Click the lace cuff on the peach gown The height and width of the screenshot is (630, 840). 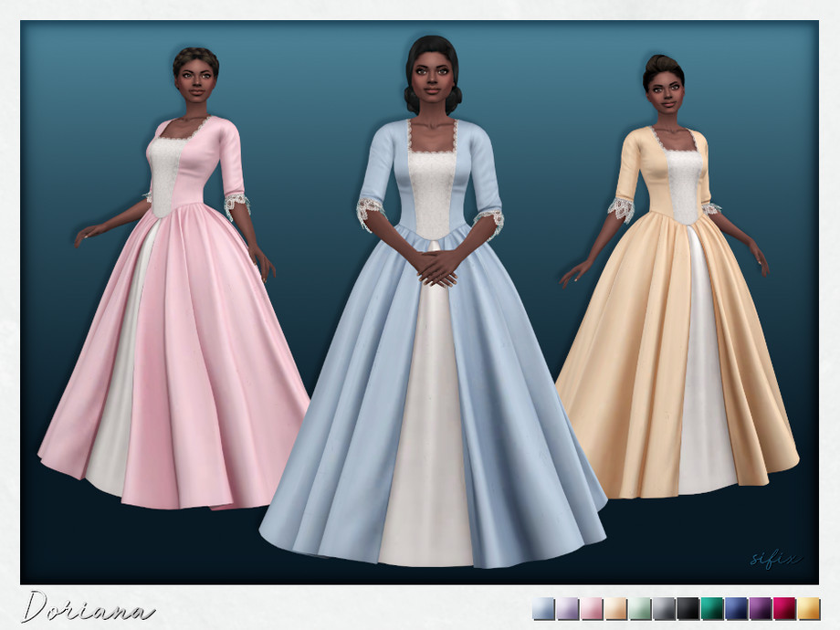[x=623, y=209]
